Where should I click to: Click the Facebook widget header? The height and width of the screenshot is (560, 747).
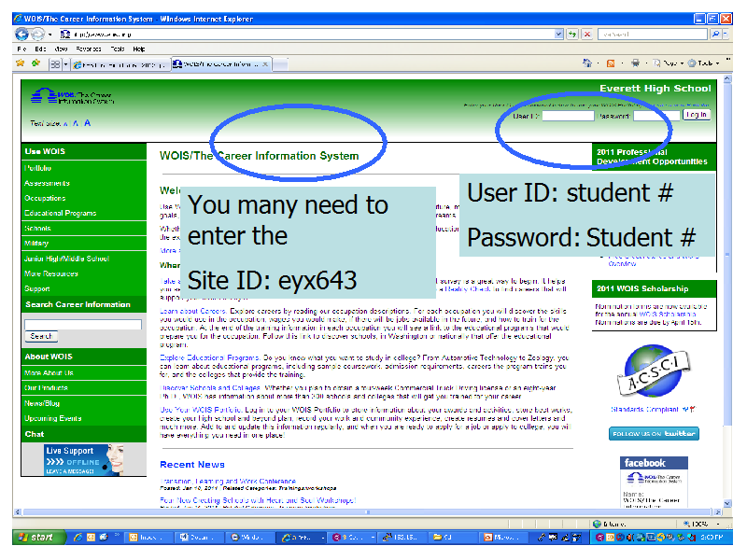pos(654,463)
